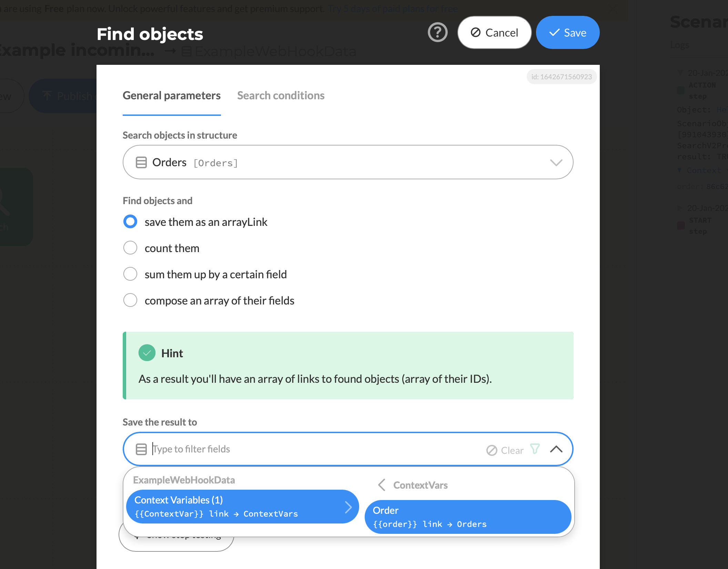Screen dimensions: 728x569
Task: Click the filter funnel icon
Action: click(x=535, y=449)
